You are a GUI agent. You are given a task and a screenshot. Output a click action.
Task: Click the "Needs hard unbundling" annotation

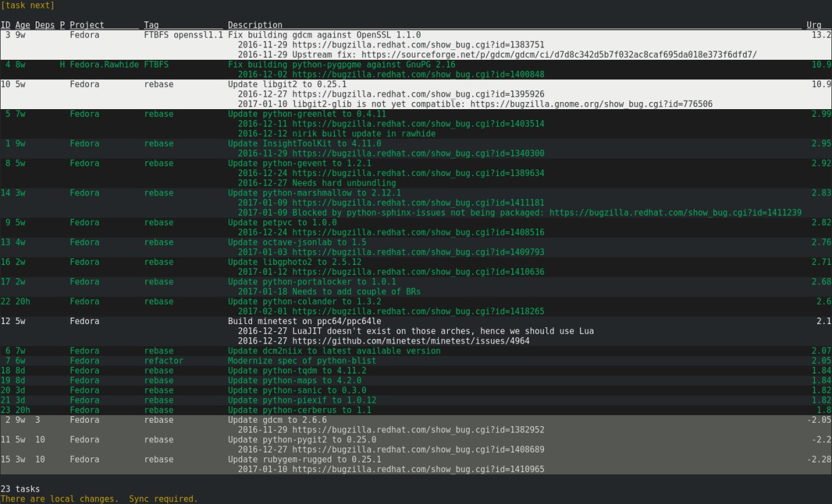click(344, 183)
